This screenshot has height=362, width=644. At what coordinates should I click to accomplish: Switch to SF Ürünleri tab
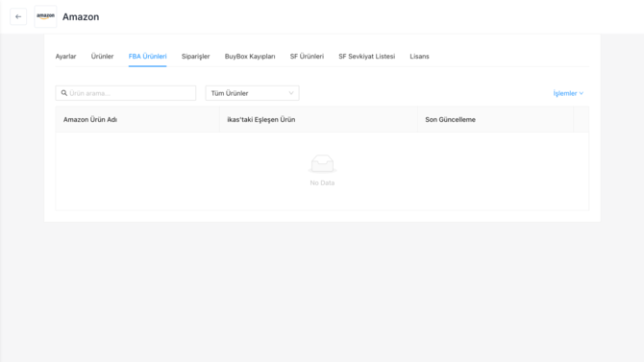tap(307, 57)
